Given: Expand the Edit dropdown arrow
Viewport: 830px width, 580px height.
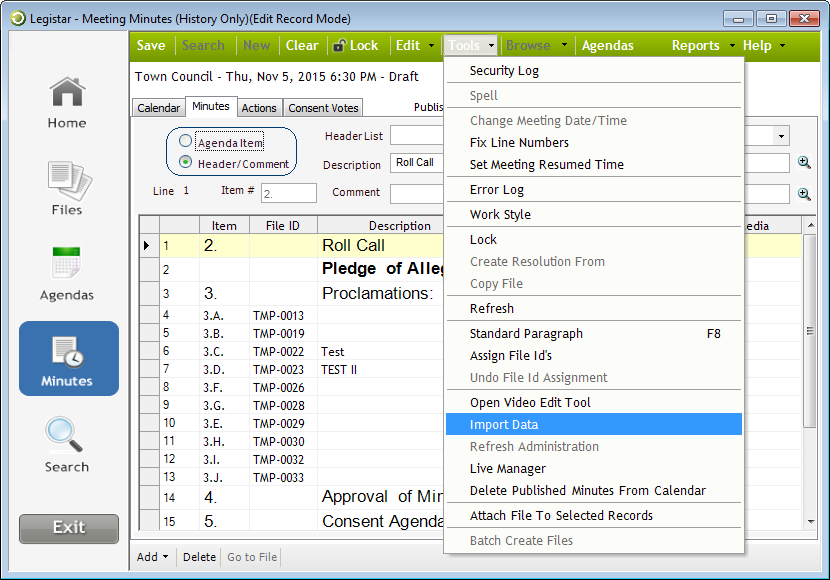Looking at the screenshot, I should (431, 46).
